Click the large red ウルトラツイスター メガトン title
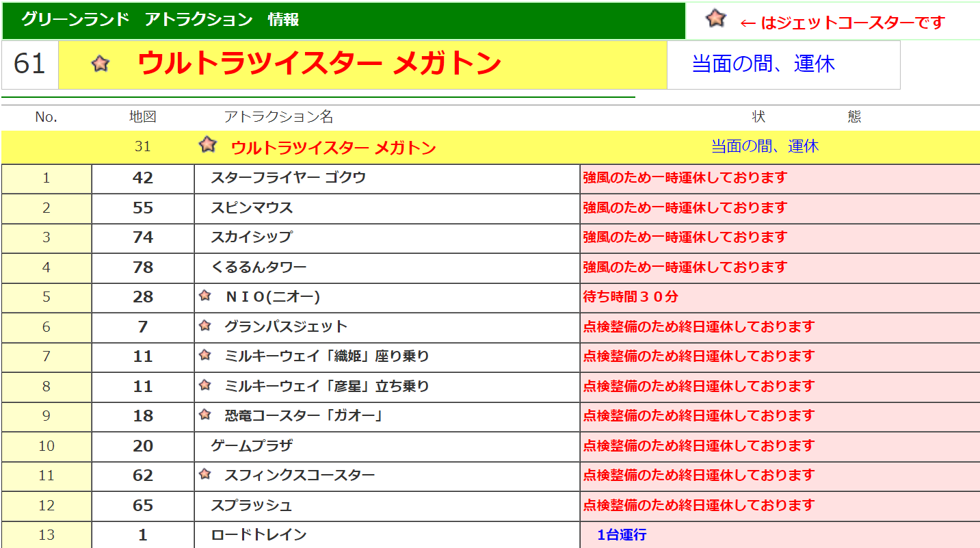The image size is (980, 548). [319, 64]
